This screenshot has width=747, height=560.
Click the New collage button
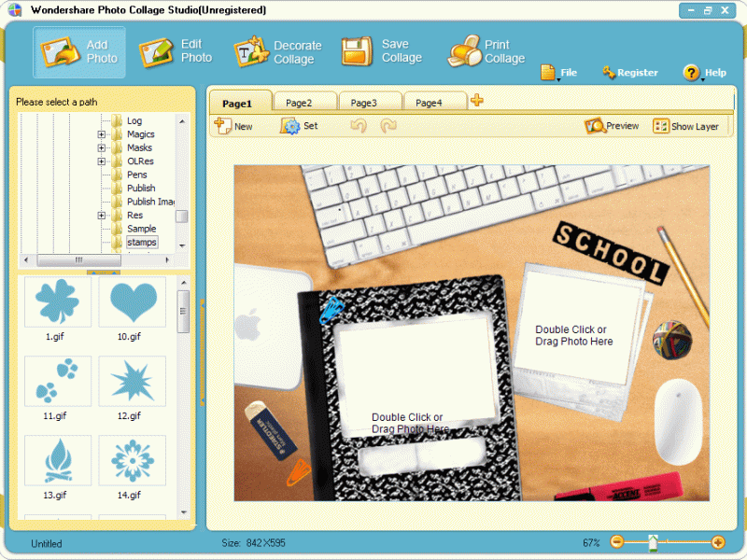[233, 126]
